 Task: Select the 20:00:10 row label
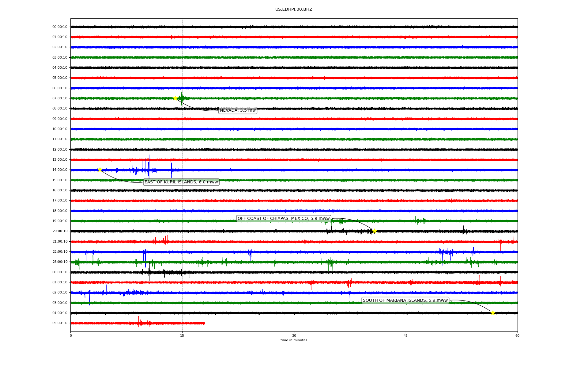(x=60, y=231)
